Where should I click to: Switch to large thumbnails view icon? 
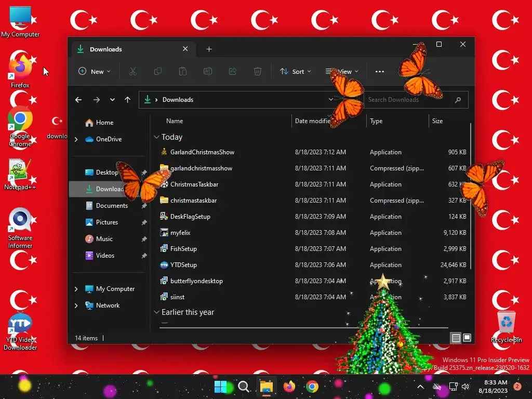tap(467, 338)
